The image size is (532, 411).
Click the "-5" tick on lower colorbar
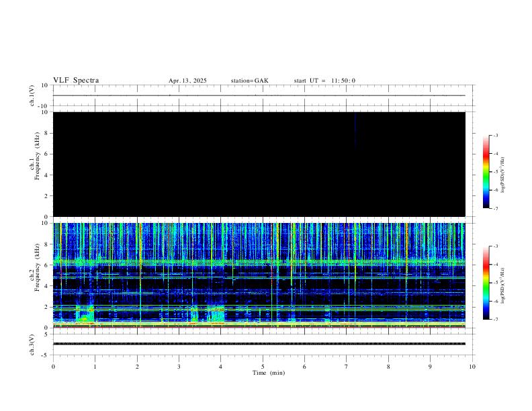(x=496, y=283)
